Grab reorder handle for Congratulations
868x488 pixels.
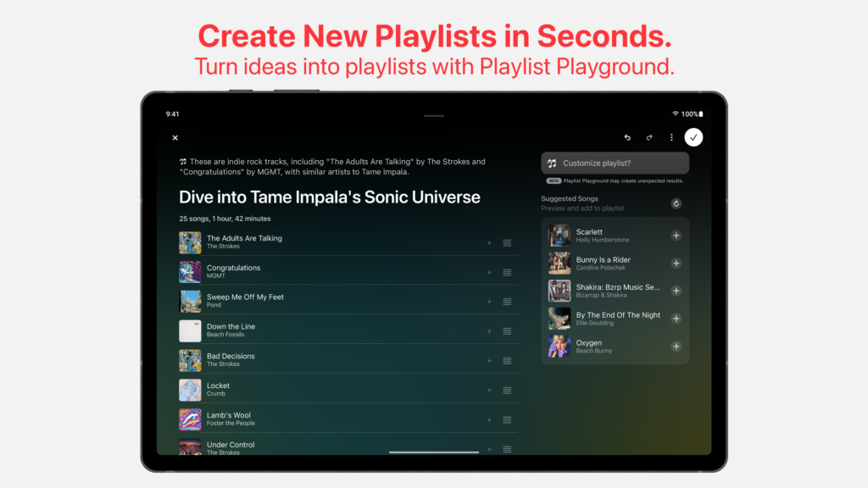(x=507, y=272)
